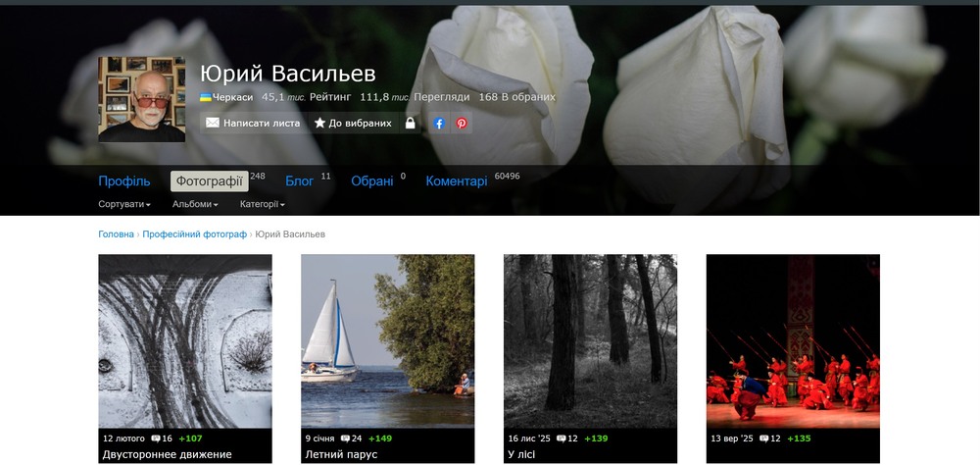Open the black-and-white forest thumbnail
This screenshot has width=980, height=465.
(590, 341)
